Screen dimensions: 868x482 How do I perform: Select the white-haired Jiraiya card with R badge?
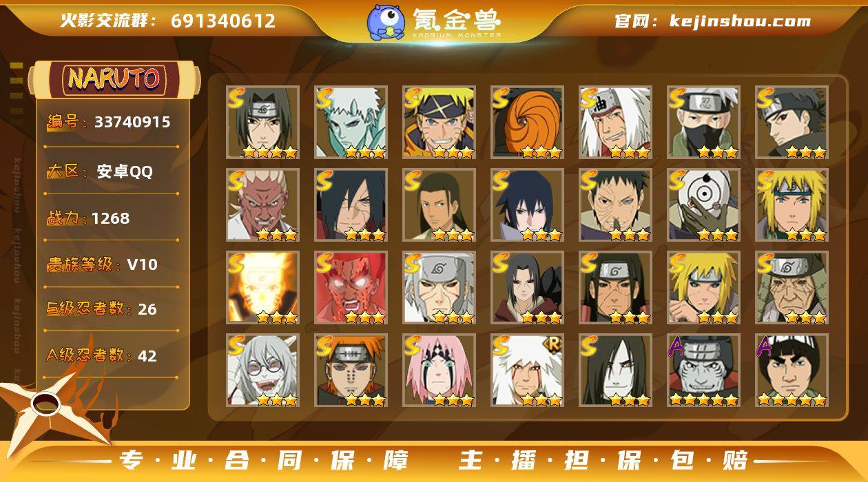[x=527, y=370]
